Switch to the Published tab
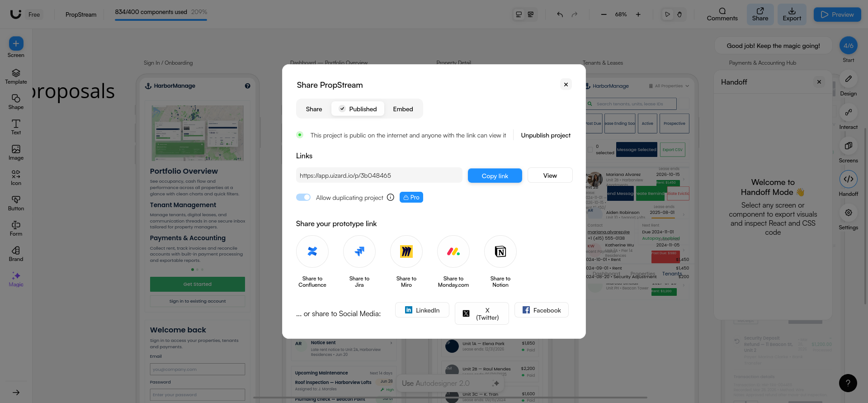 358,109
